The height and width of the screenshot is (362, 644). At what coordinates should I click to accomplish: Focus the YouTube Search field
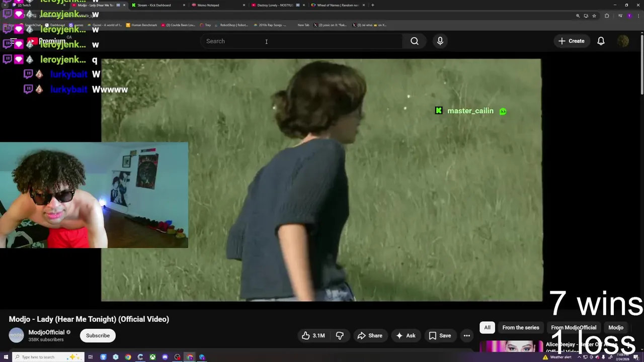tap(302, 41)
